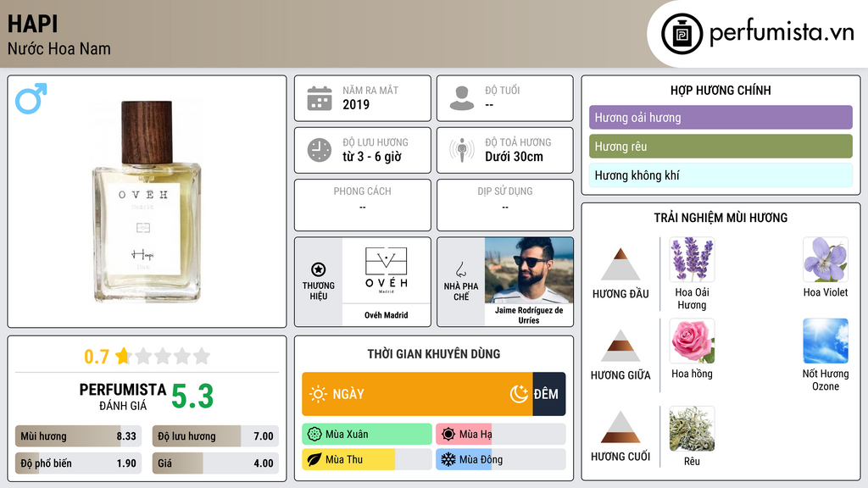
Task: Open the Jaime Rodríguez de Urríes perfumer name
Action: 529,315
